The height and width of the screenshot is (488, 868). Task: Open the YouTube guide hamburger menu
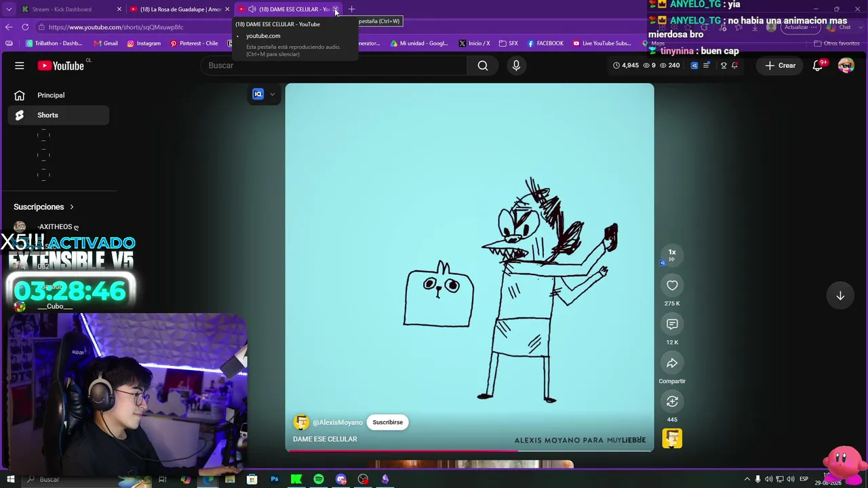[20, 66]
